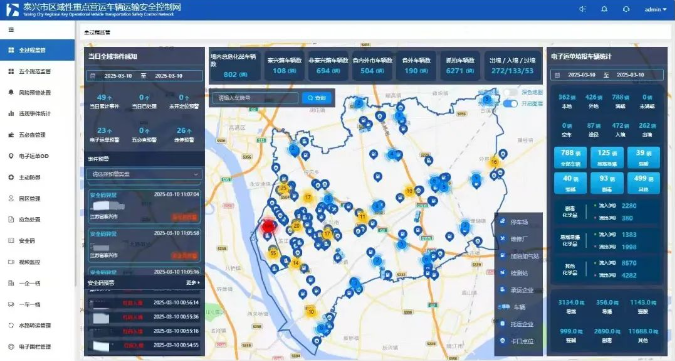The image size is (675, 361).
Task: Select the 加油加气站 gas station legend icon
Action: (x=502, y=256)
